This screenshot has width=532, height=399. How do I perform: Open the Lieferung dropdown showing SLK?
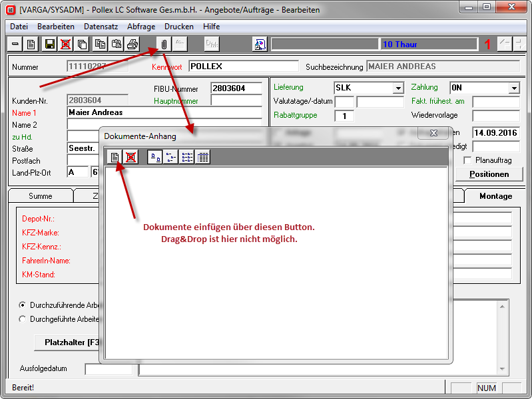(x=398, y=88)
